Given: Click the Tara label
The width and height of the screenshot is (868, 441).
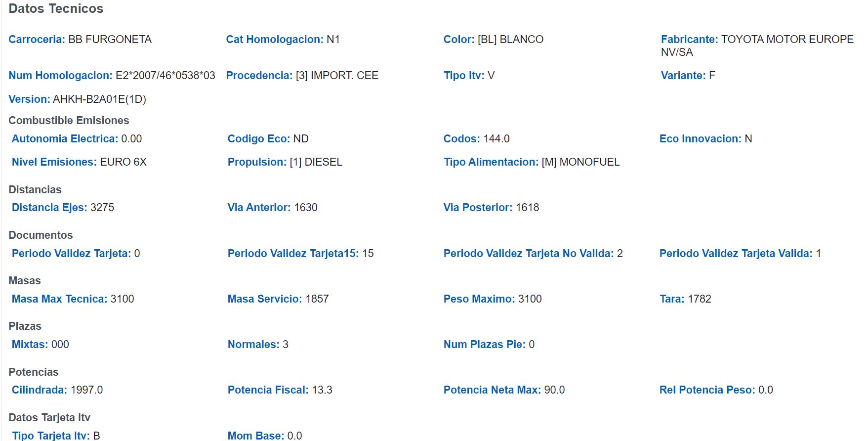Looking at the screenshot, I should pos(672,299).
